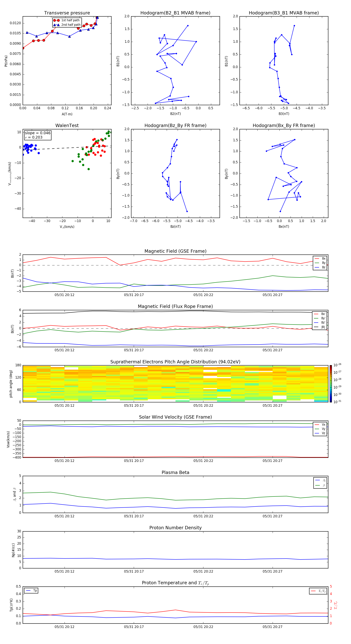
Task: Click the 'Np(#/cc)' axis label
Action: tap(13, 550)
